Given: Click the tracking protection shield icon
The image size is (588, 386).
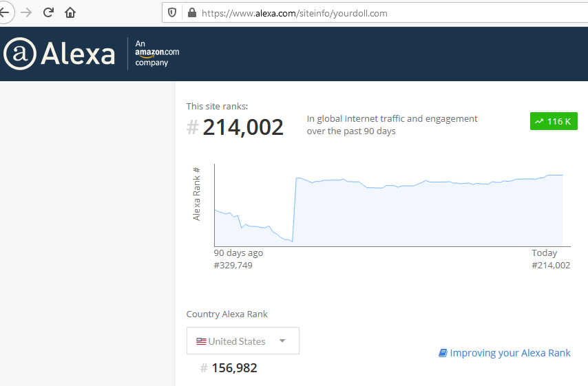Looking at the screenshot, I should pos(172,13).
